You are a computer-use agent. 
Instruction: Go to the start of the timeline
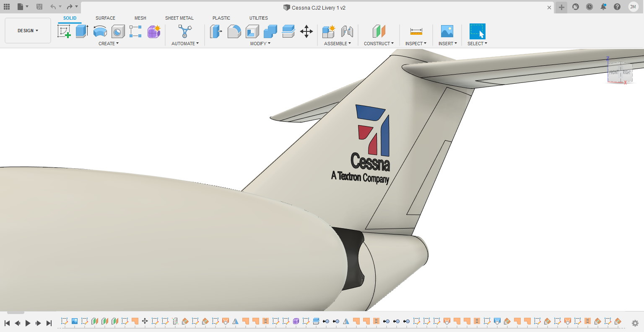click(x=7, y=323)
